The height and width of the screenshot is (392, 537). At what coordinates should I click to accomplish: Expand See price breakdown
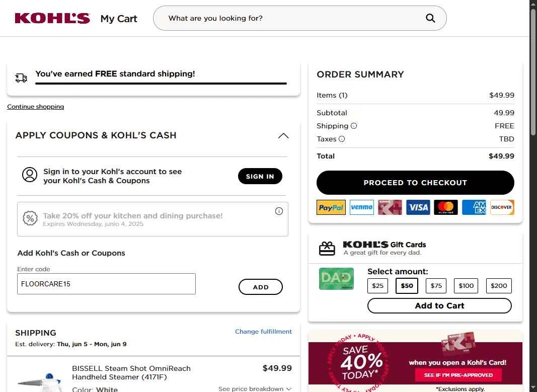tap(255, 388)
